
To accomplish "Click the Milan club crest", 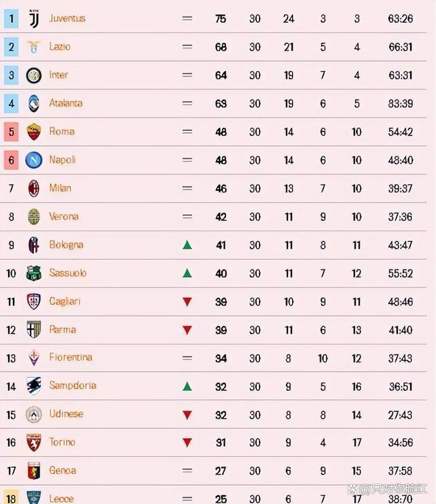I will [x=33, y=188].
